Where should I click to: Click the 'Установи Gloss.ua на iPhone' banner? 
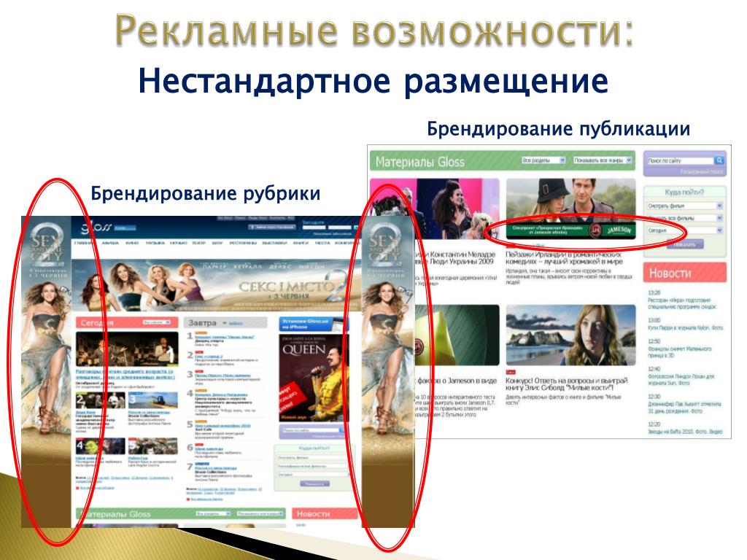click(312, 324)
